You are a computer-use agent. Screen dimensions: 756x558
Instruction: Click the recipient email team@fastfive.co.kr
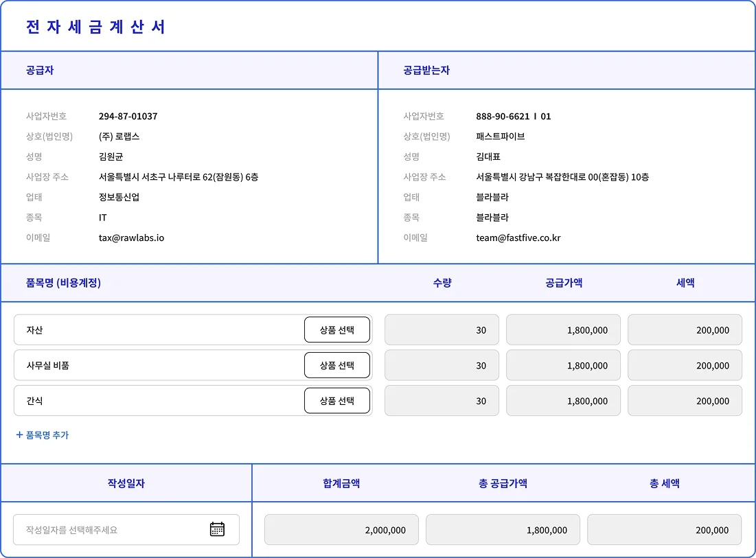[x=518, y=238]
